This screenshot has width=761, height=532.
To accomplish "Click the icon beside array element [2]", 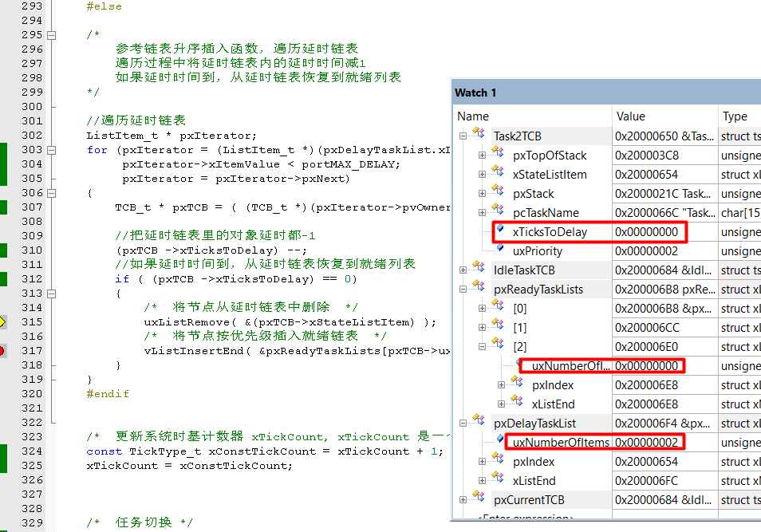I will pos(498,343).
